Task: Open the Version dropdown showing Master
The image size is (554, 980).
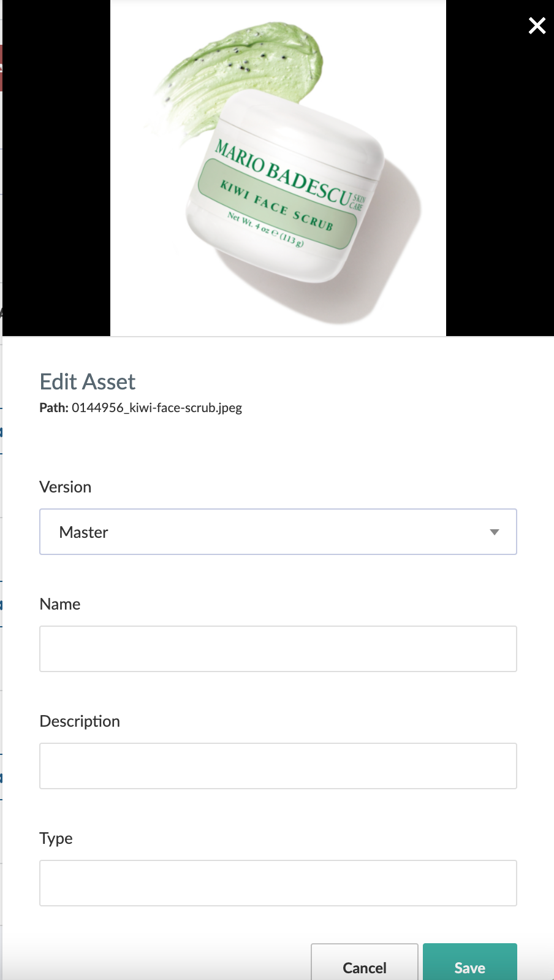Action: tap(278, 532)
